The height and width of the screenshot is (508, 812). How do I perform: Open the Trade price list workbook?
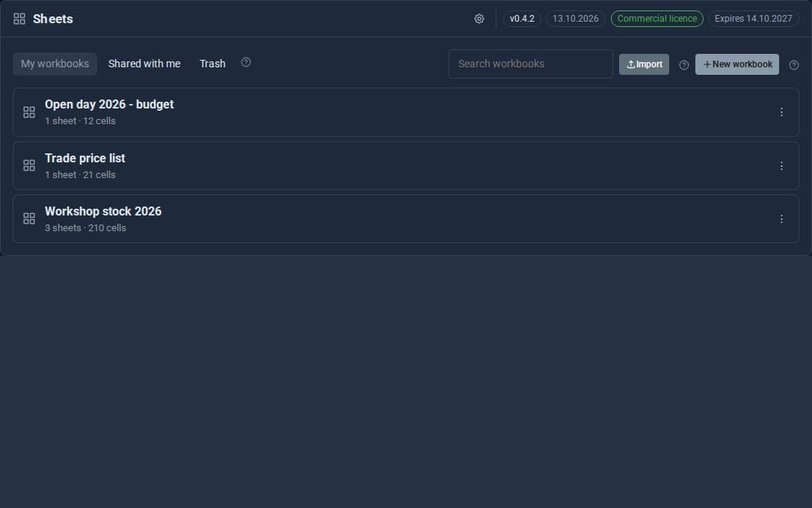coord(406,166)
